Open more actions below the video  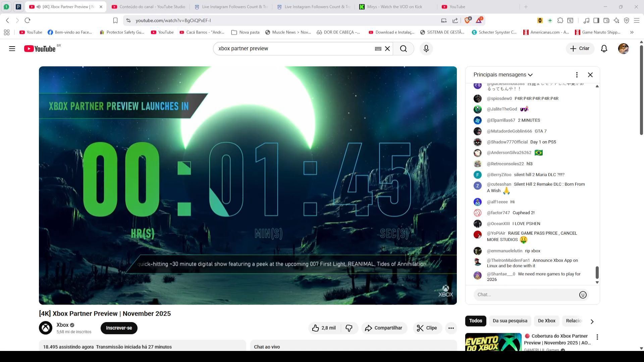pyautogui.click(x=451, y=328)
